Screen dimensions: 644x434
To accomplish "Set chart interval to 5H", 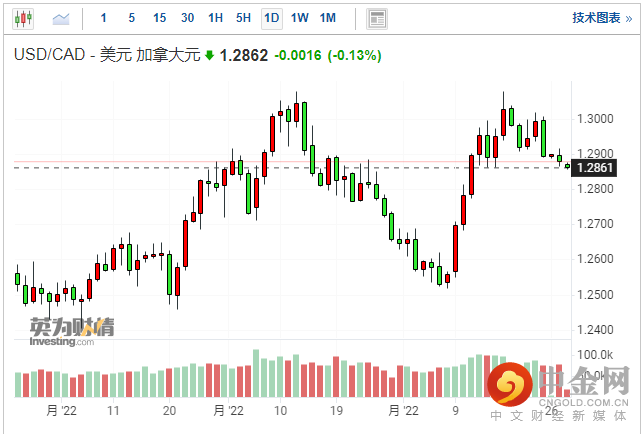I will pyautogui.click(x=243, y=18).
